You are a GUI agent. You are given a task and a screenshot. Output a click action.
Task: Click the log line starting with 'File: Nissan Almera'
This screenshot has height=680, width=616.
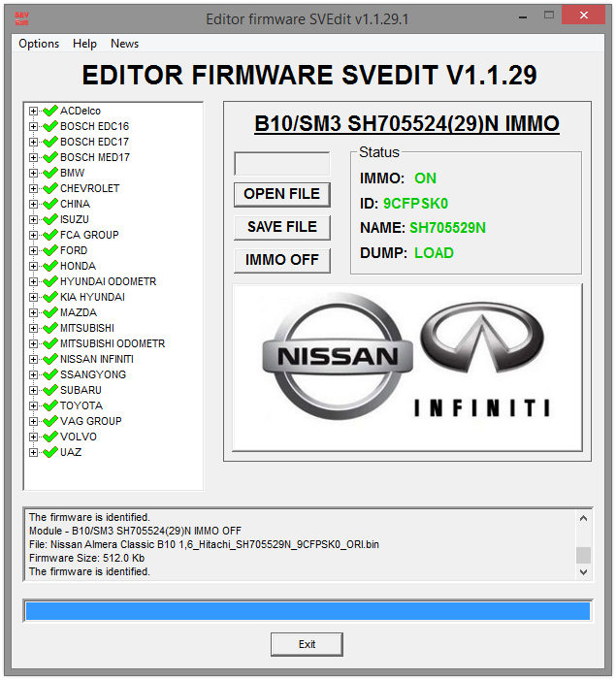[x=204, y=544]
